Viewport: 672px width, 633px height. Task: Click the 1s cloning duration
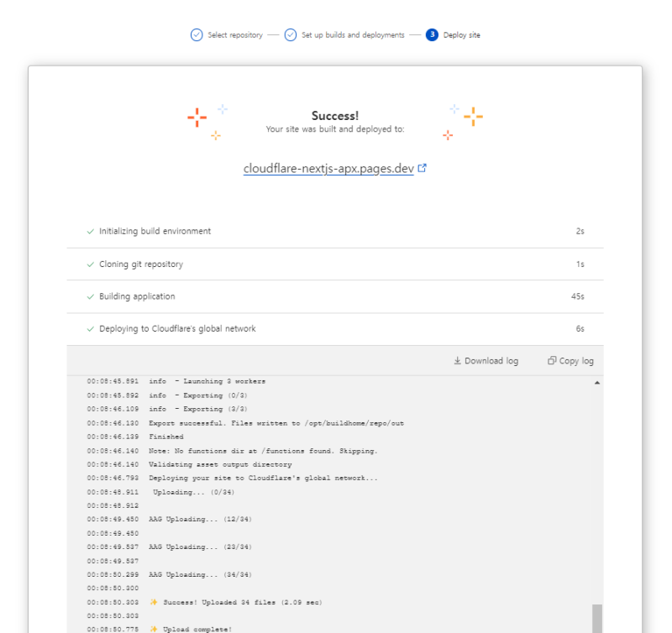coord(580,264)
